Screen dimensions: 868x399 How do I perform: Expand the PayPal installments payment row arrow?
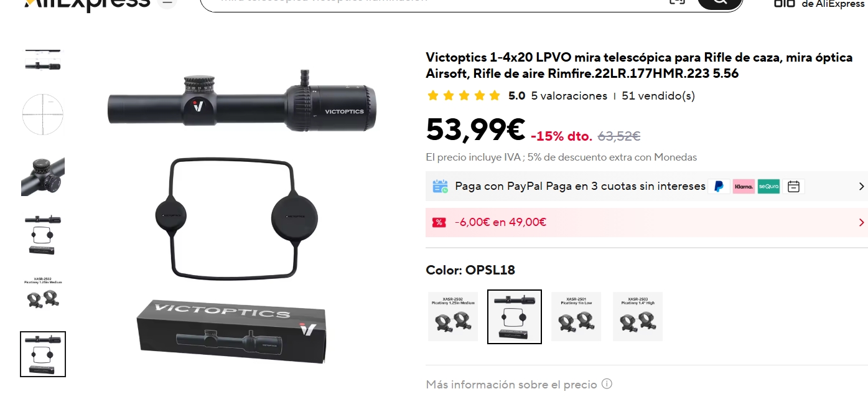click(x=861, y=186)
